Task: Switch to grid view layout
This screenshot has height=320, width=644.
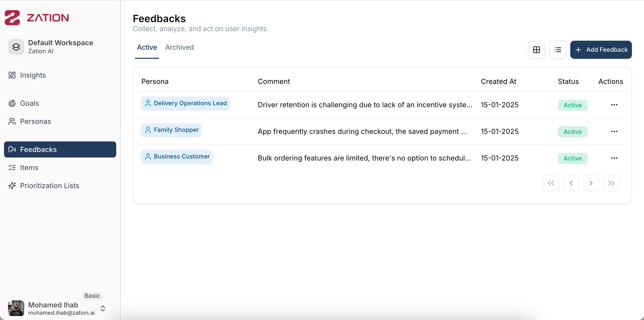Action: (x=536, y=50)
